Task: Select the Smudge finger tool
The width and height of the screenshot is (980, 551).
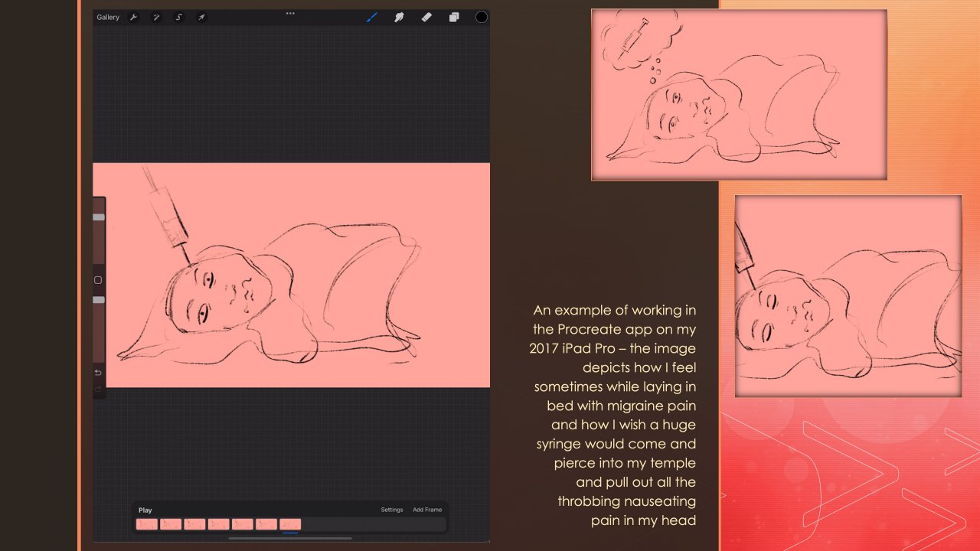Action: coord(399,17)
